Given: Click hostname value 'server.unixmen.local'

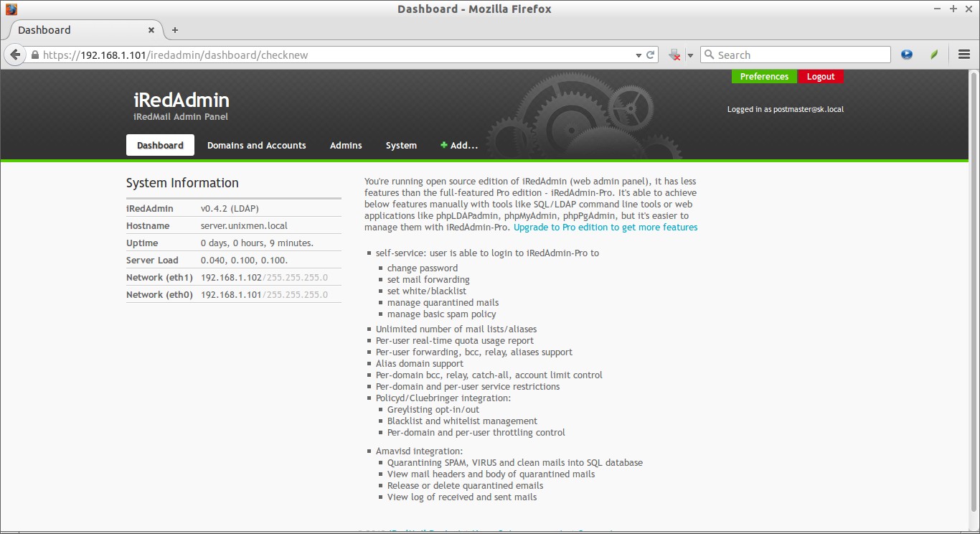Looking at the screenshot, I should click(244, 225).
